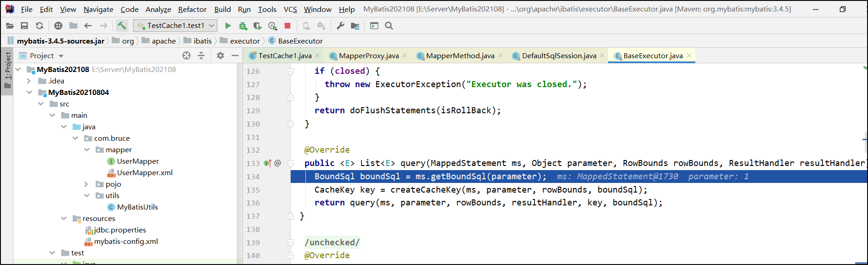Screen dimensions: 868x265
Task: Start debugging with the bug icon
Action: coord(243,26)
